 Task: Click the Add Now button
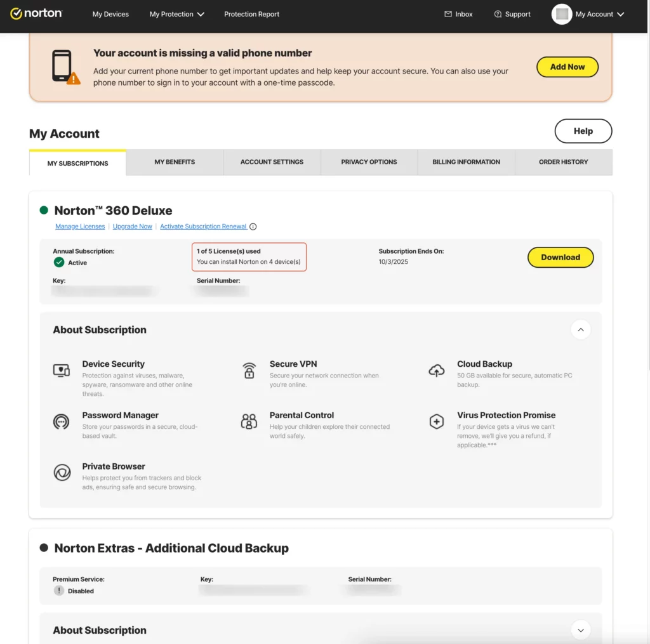click(x=567, y=67)
